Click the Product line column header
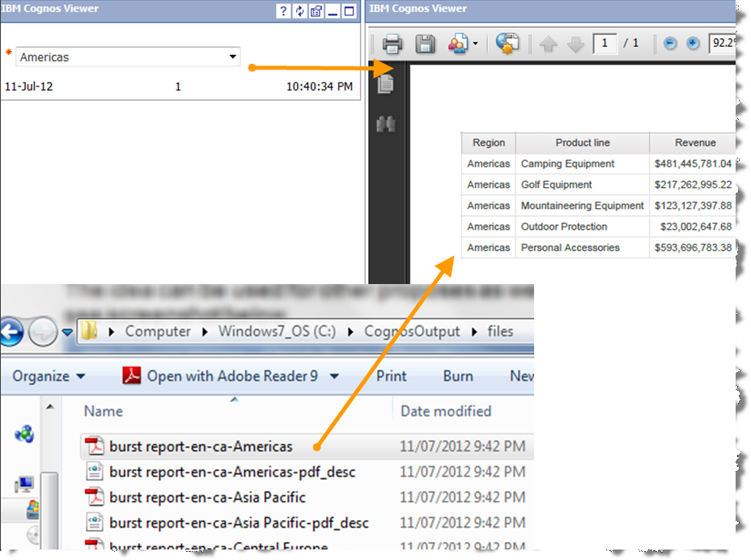This screenshot has height=560, width=751. 583,142
